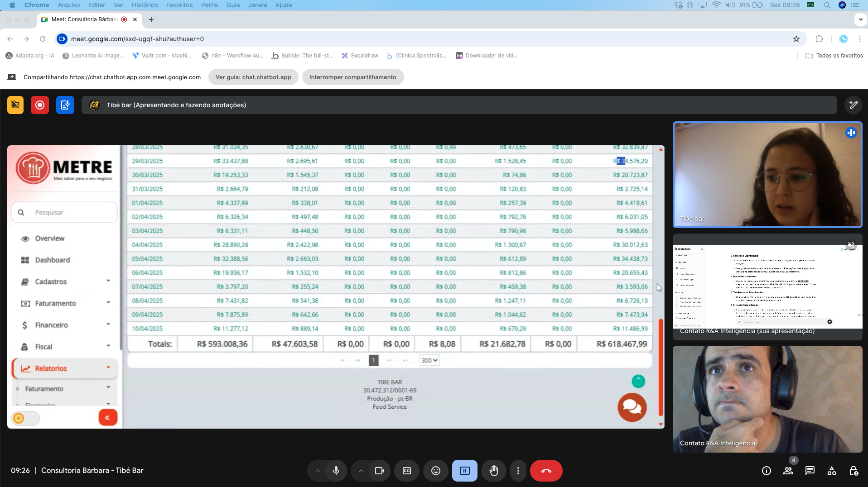Open Dashboard in Metre sidebar

[x=53, y=260]
